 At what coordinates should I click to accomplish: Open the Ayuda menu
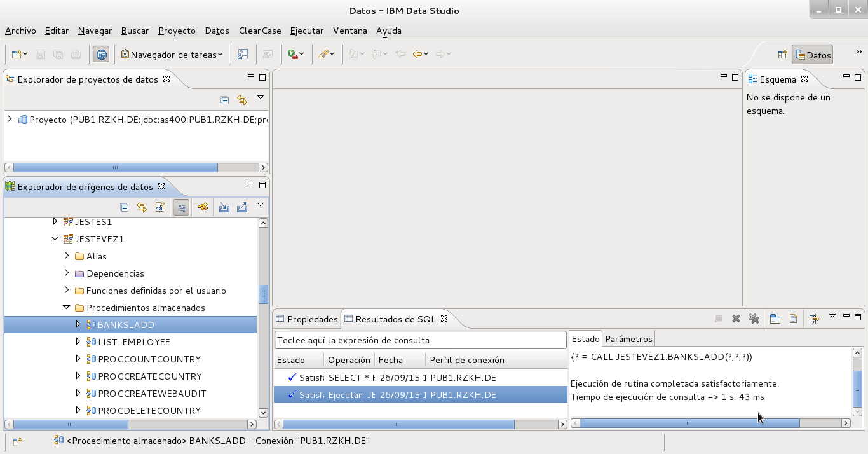(389, 31)
